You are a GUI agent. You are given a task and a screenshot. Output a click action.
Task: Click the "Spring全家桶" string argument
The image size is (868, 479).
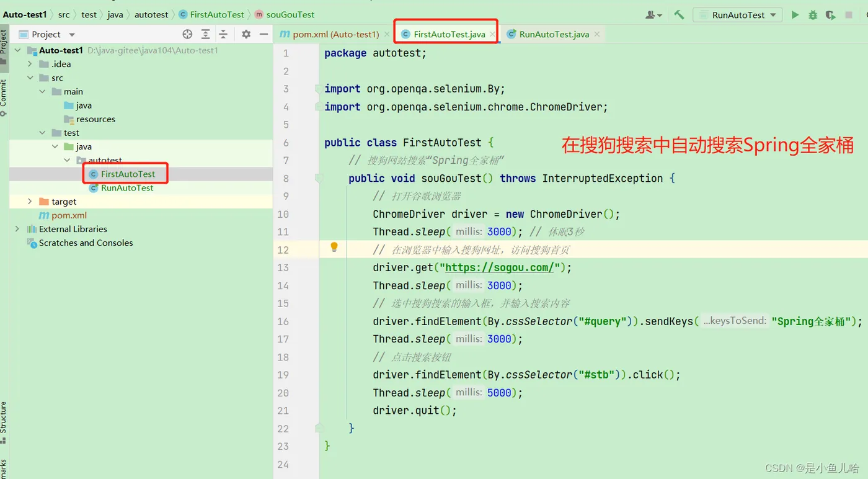(x=811, y=321)
